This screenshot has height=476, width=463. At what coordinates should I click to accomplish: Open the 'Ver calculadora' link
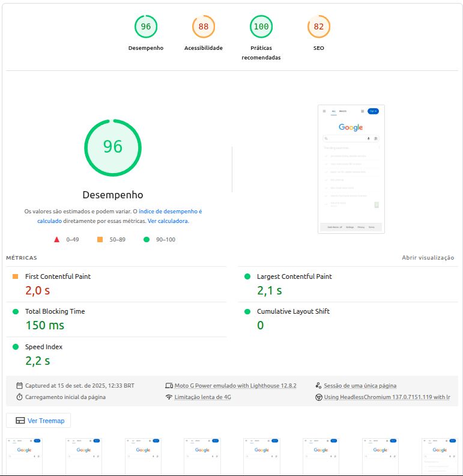[x=168, y=221]
